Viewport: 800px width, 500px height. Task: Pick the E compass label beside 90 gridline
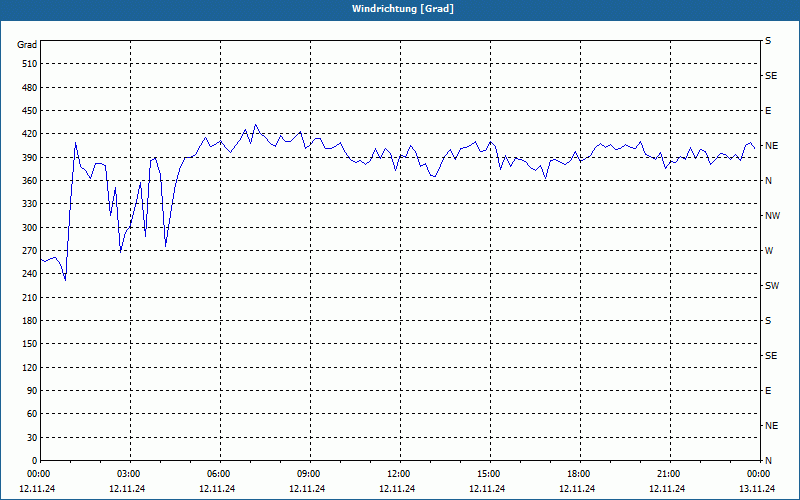point(768,391)
